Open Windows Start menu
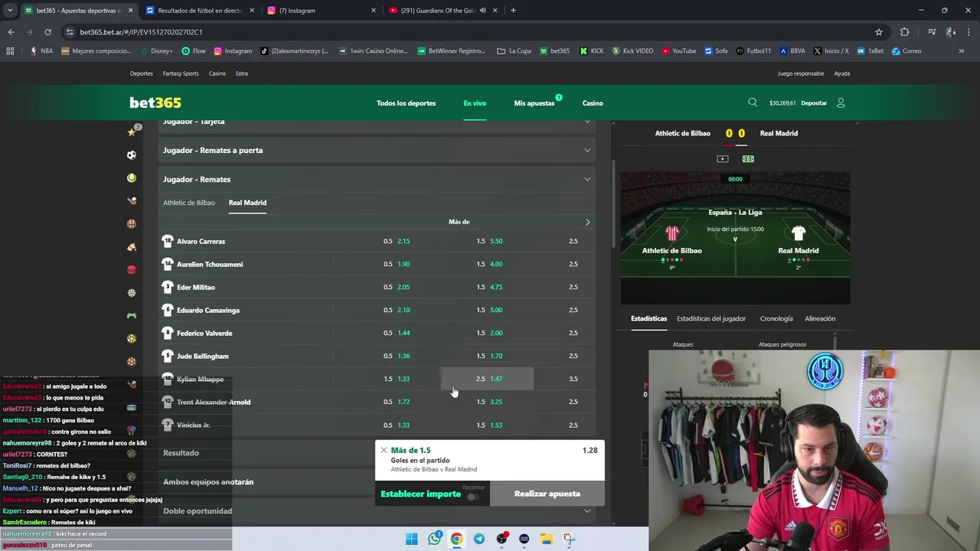The width and height of the screenshot is (980, 551). pos(412,539)
